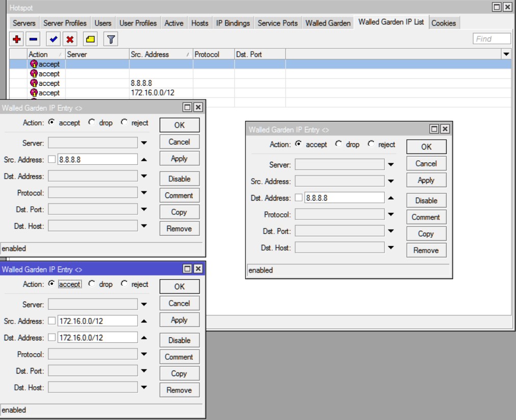Image resolution: width=516 pixels, height=420 pixels.
Task: Click Copy in the blue-titled dialog
Action: (x=179, y=374)
